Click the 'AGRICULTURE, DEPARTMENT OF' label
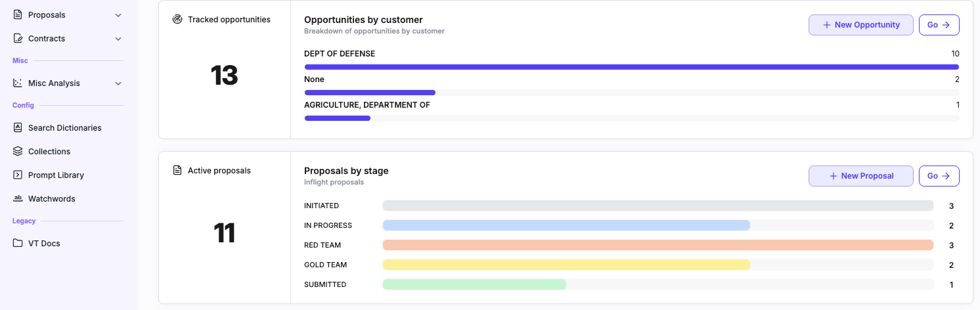Viewport: 980px width, 310px height. (367, 105)
